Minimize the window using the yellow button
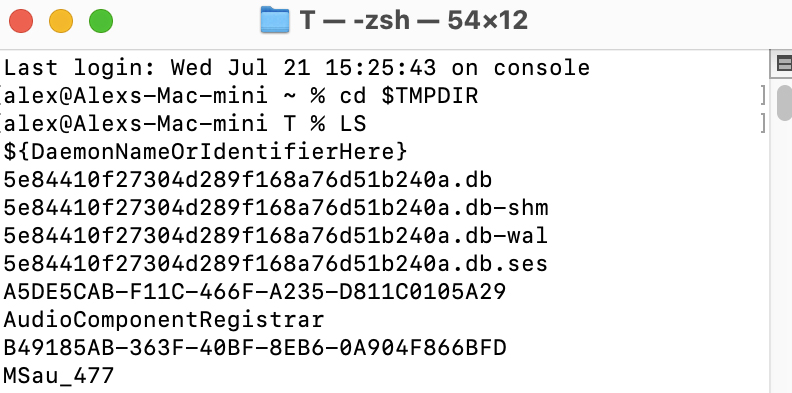This screenshot has height=393, width=792. click(61, 22)
